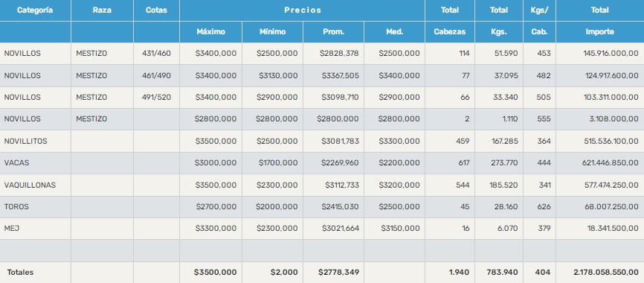
Task: Click the Precios header band
Action: tap(302, 10)
